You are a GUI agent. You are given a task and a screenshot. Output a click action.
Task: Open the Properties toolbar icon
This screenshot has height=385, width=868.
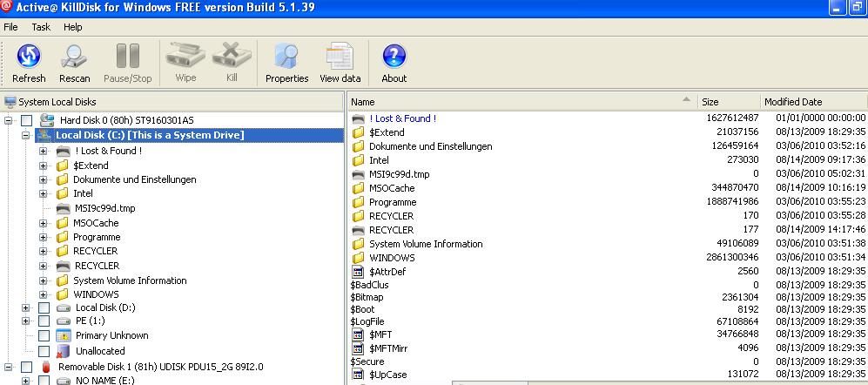point(286,57)
